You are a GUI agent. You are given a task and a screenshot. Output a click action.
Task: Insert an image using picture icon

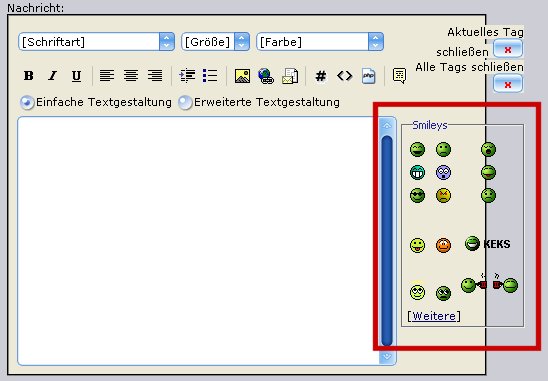[242, 76]
